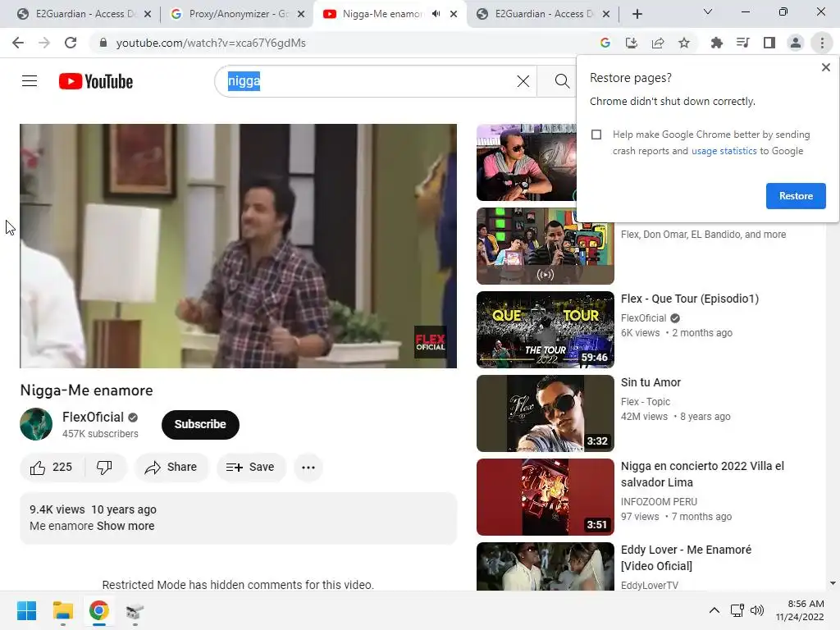
Task: Expand description with Show more
Action: tap(126, 526)
